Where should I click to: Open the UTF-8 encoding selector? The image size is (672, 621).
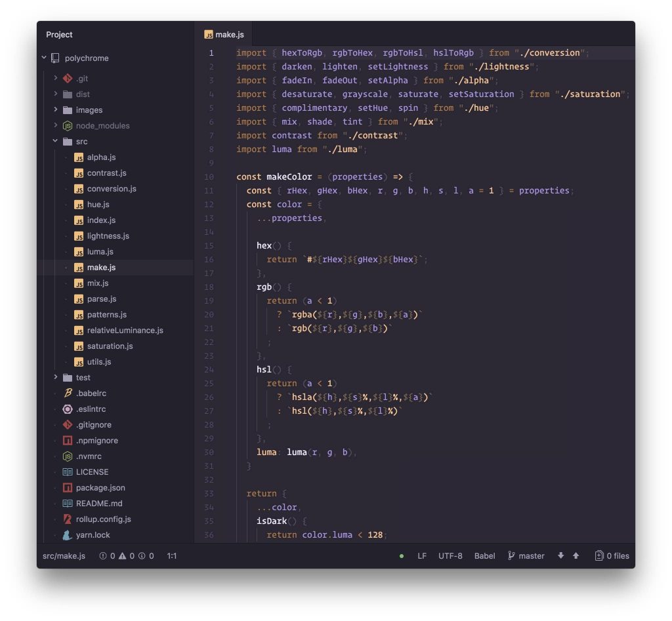(450, 556)
